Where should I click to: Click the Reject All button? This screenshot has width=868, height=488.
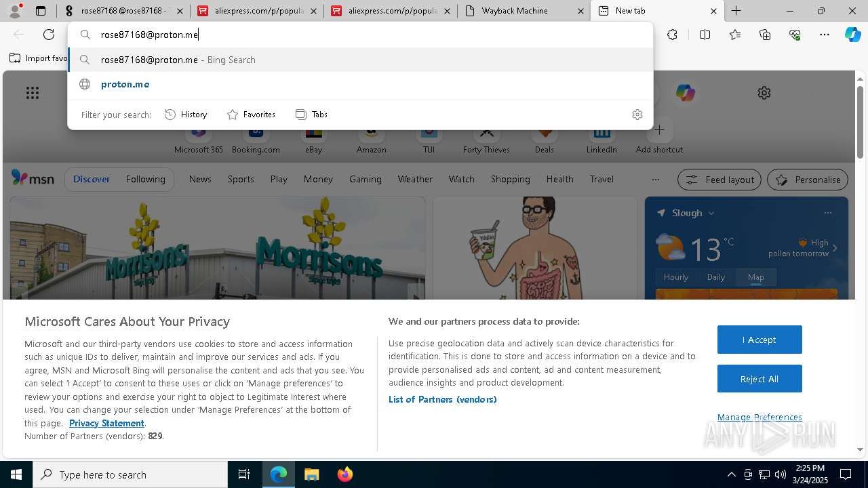(759, 379)
